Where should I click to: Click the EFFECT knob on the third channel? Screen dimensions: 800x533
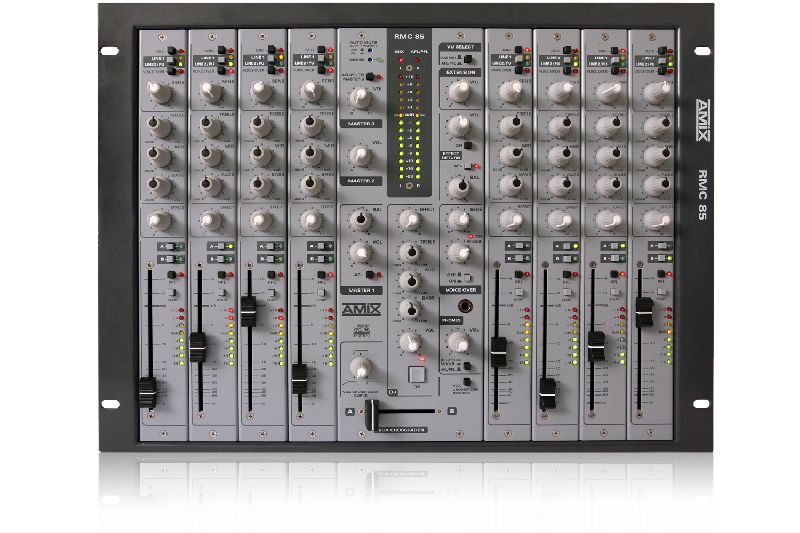click(x=261, y=220)
